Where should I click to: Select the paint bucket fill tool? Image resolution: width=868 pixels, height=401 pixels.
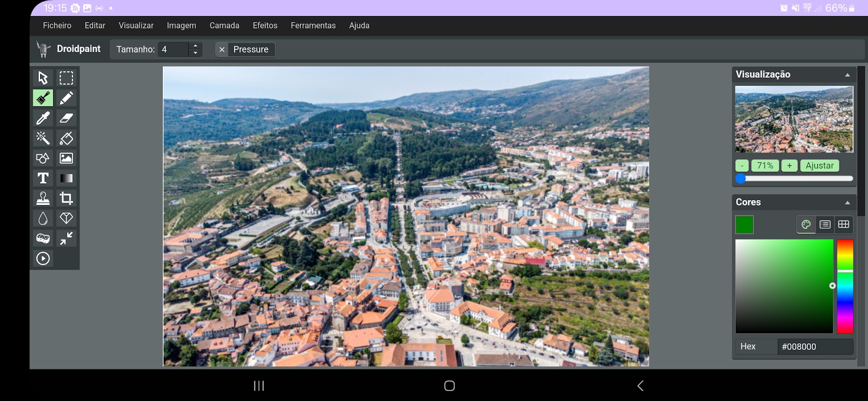pyautogui.click(x=66, y=138)
